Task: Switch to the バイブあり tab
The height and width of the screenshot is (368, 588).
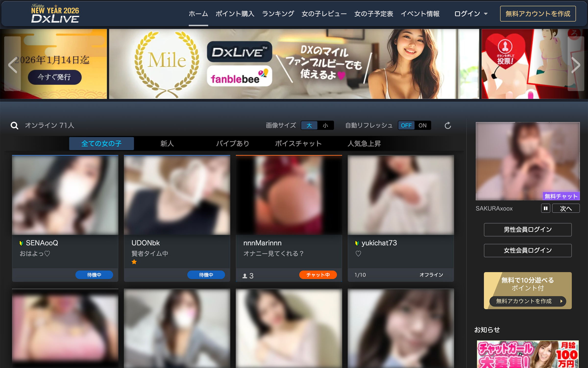Action: click(233, 144)
